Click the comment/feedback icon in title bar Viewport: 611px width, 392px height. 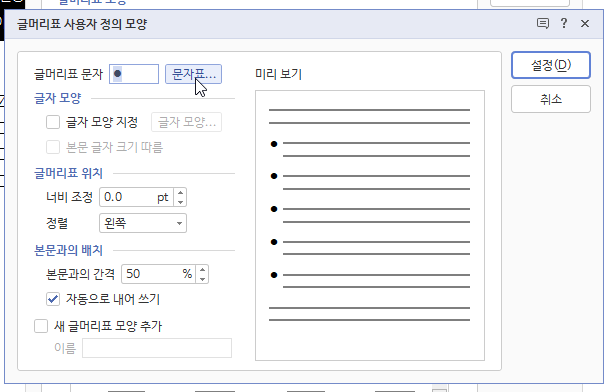543,23
